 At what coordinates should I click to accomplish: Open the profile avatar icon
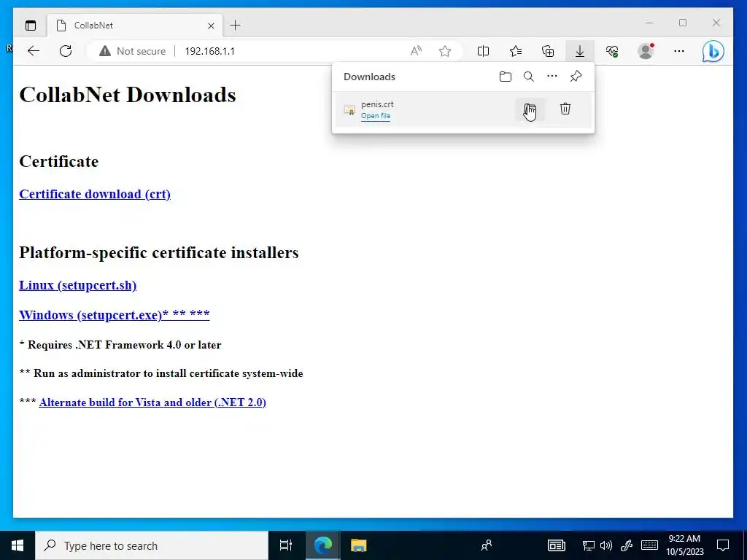[x=646, y=51]
